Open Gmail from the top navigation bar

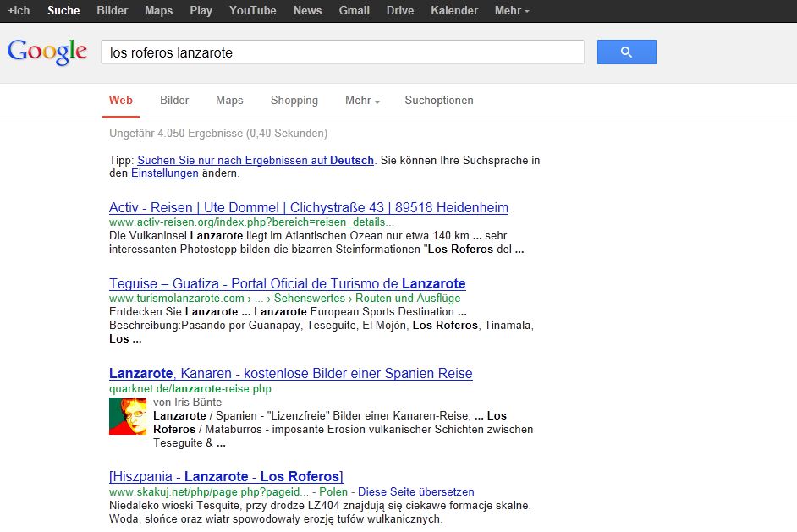pos(354,11)
